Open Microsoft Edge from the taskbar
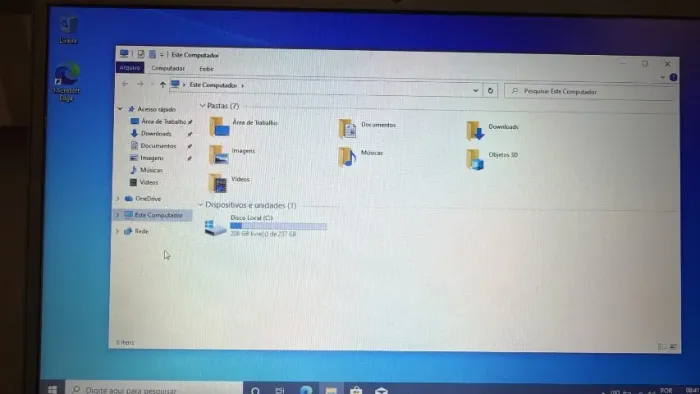The width and height of the screenshot is (700, 394). (306, 390)
